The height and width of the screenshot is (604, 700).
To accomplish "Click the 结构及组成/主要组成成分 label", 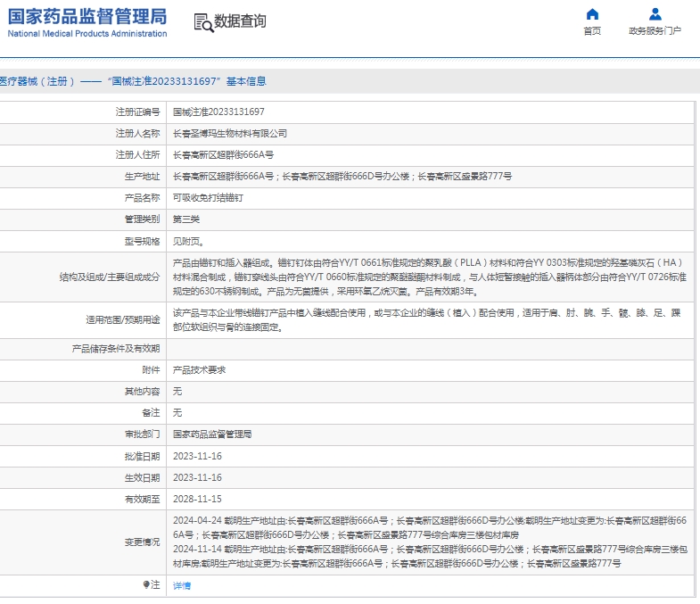I will click(110, 277).
